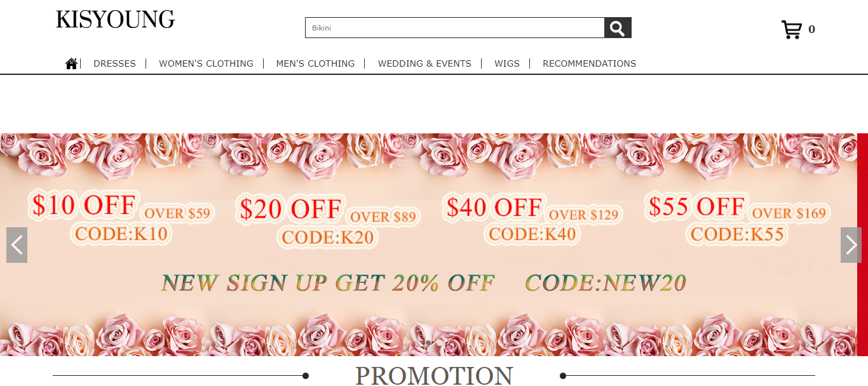This screenshot has width=868, height=386.
Task: Click the cart item count number
Action: tap(811, 29)
